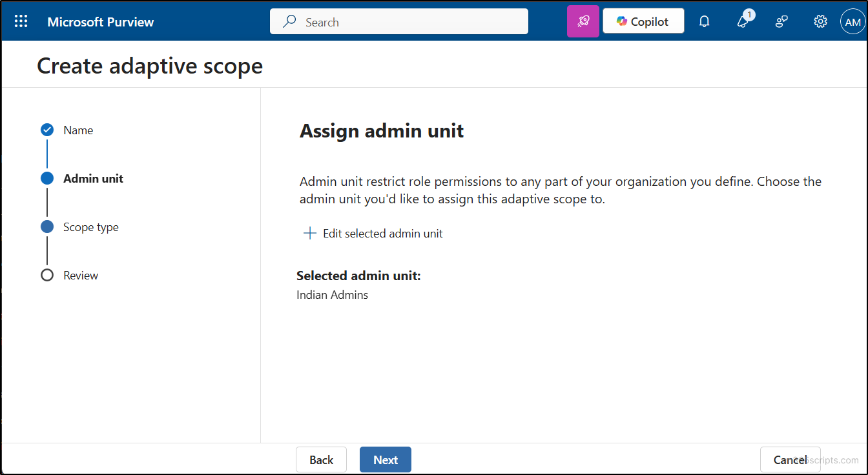Go to the Name wizard step
The width and height of the screenshot is (868, 475).
coord(78,130)
